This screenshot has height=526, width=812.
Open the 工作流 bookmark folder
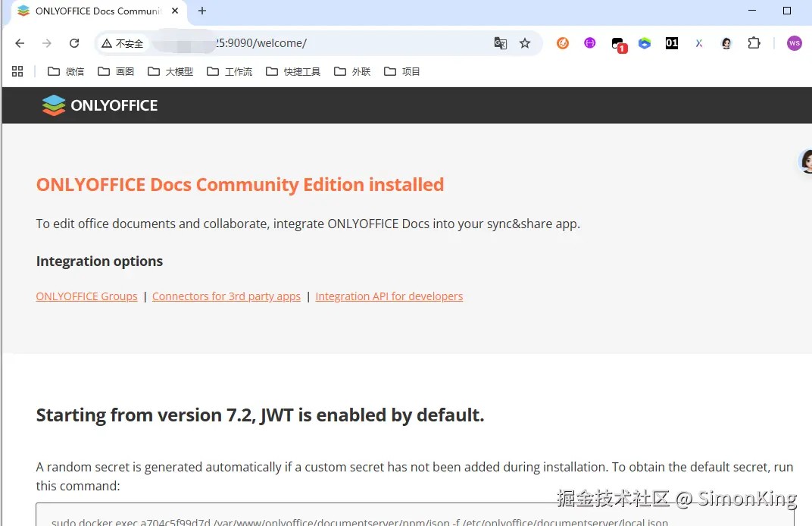click(230, 71)
